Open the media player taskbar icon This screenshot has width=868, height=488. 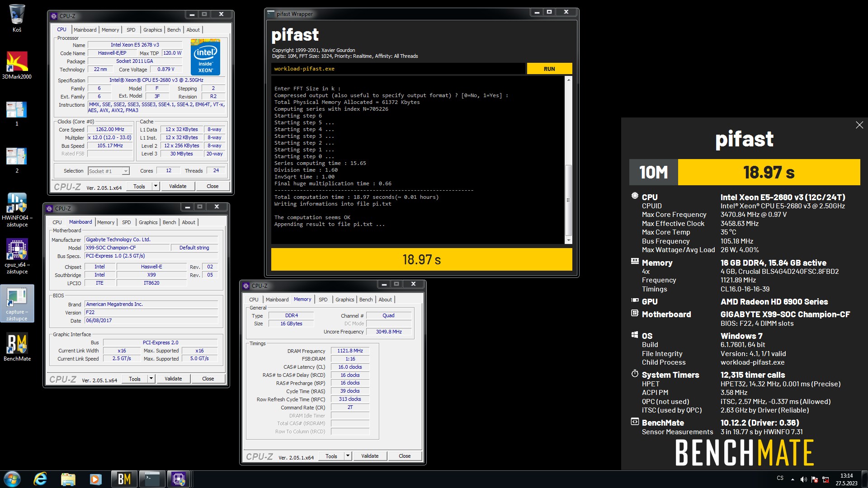[95, 479]
